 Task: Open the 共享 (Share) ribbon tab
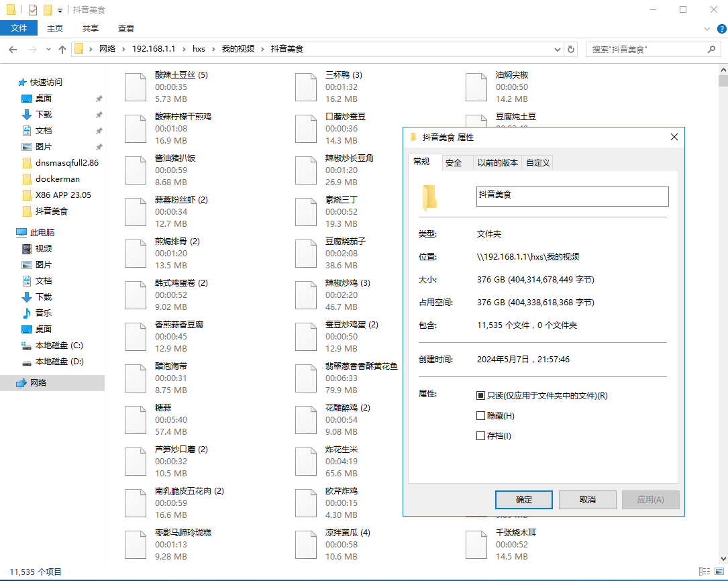click(x=90, y=28)
